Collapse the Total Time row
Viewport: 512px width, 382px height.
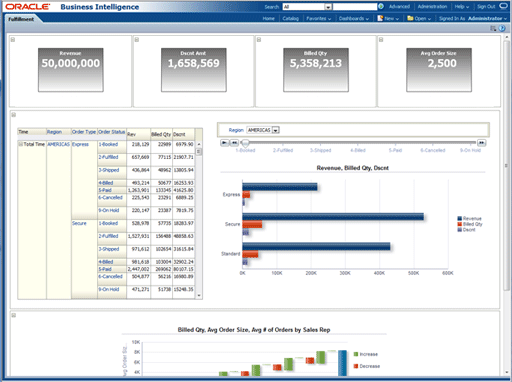click(x=20, y=144)
